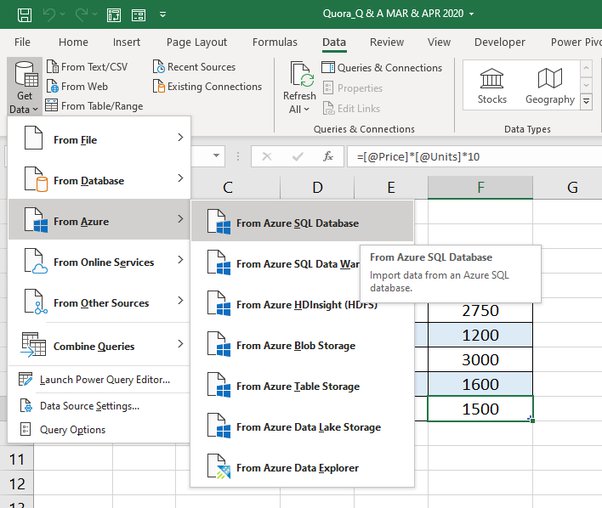Click From Text/CSV
The height and width of the screenshot is (508, 602).
point(87,67)
